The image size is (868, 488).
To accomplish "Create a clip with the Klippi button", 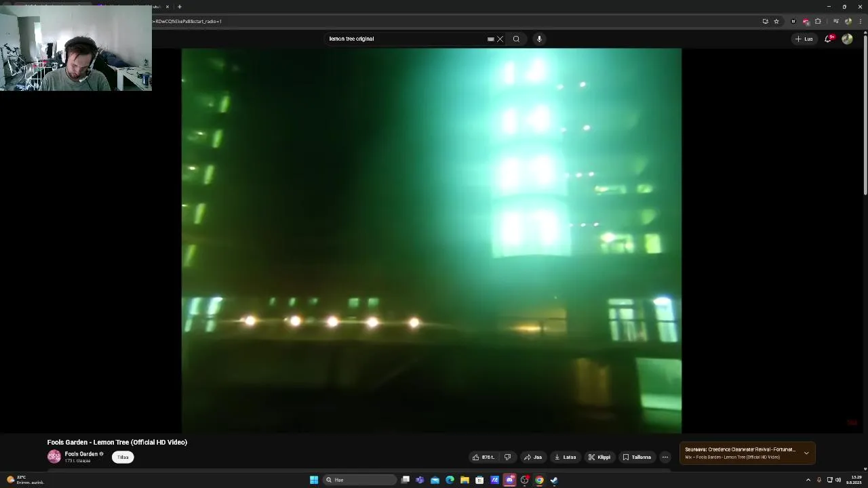I will click(x=599, y=457).
